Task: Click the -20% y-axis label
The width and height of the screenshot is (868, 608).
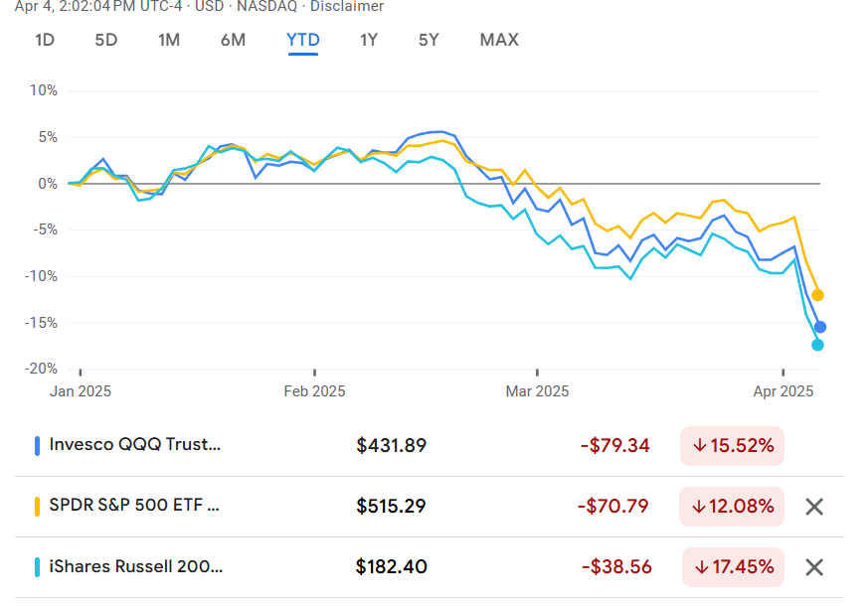Action: (x=41, y=369)
